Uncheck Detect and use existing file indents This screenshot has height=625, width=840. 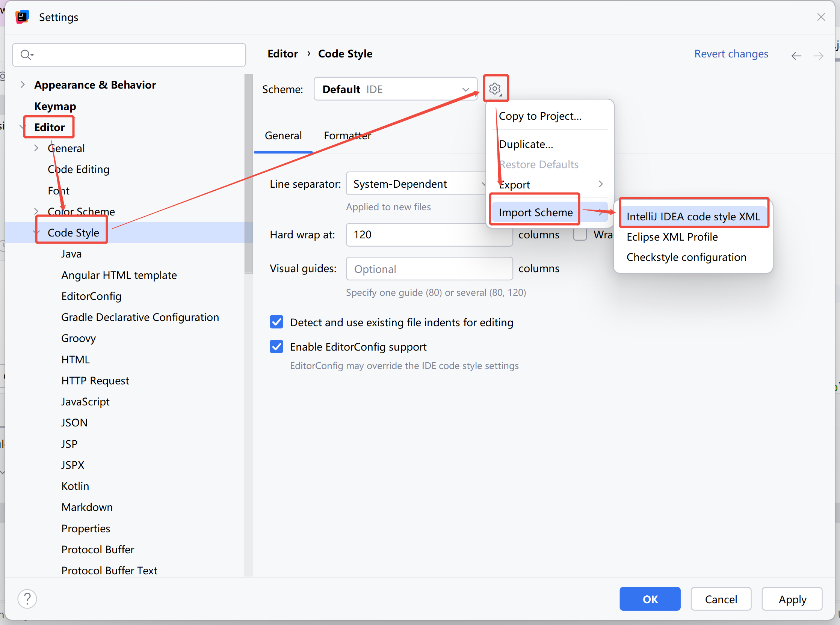pos(277,322)
